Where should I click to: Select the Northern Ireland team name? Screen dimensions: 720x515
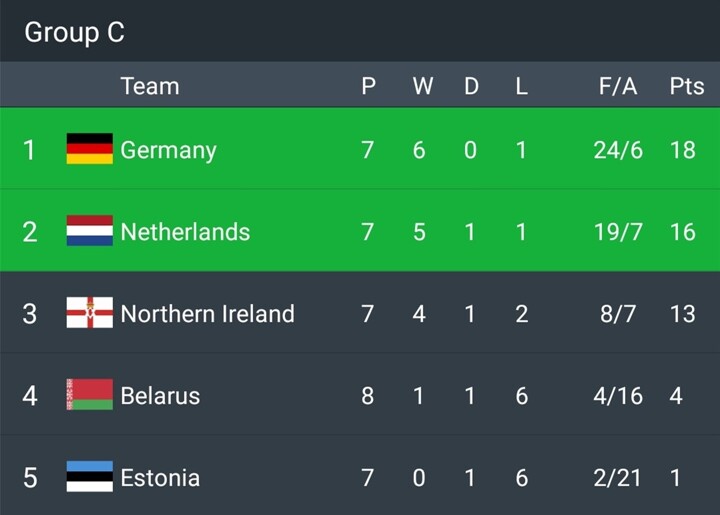click(x=207, y=314)
